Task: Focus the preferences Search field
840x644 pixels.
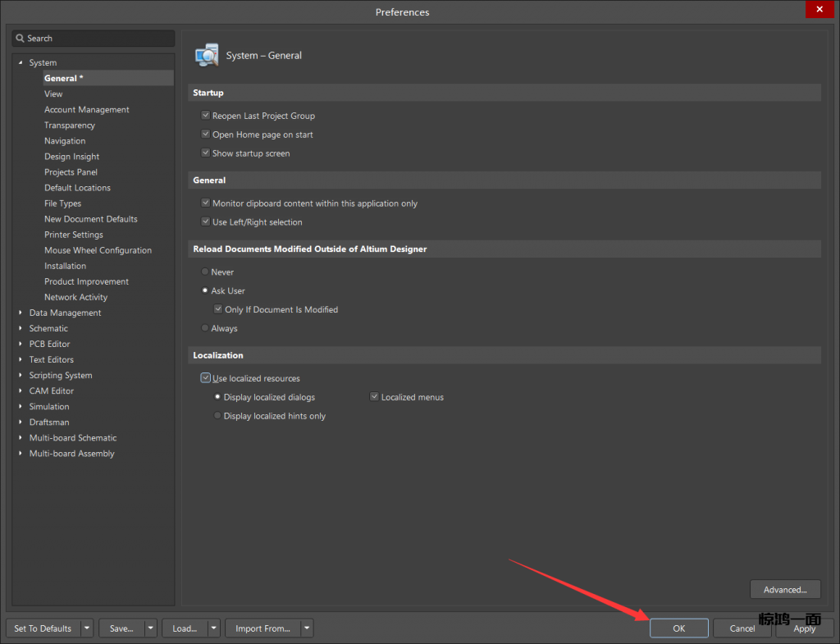Action: (98, 39)
